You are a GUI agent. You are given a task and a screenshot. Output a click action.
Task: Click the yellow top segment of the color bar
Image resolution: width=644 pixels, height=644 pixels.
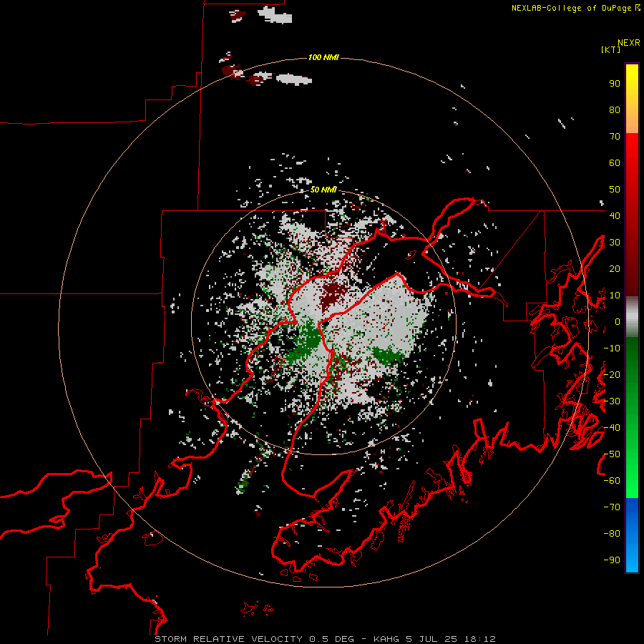click(632, 99)
